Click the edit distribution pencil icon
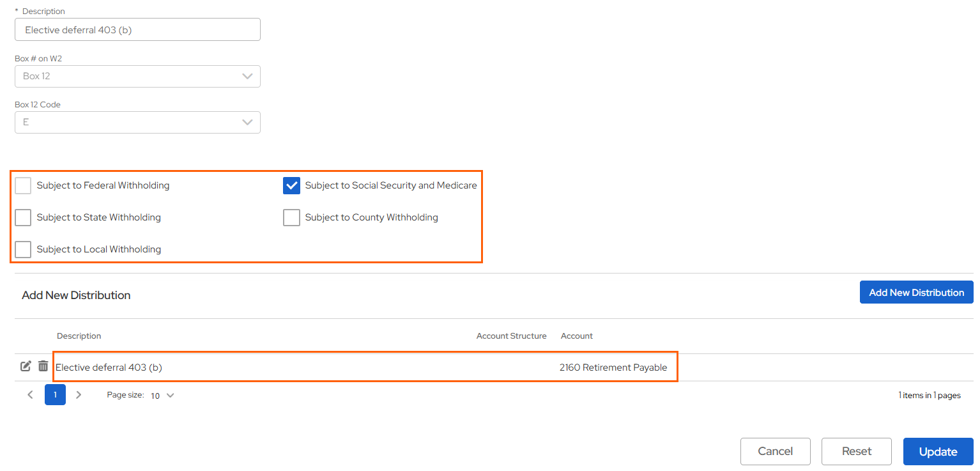The image size is (980, 471). coord(26,366)
